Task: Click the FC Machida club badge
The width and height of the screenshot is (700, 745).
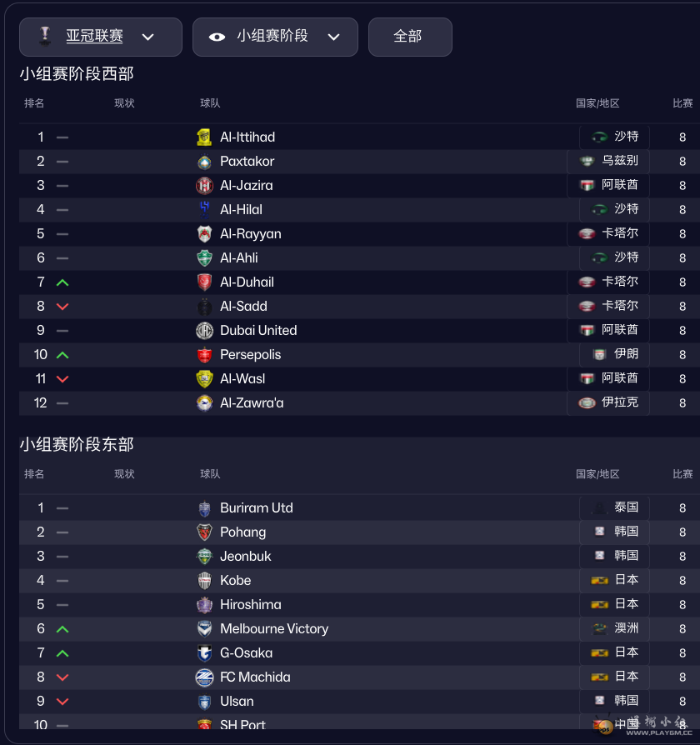Action: coord(204,677)
